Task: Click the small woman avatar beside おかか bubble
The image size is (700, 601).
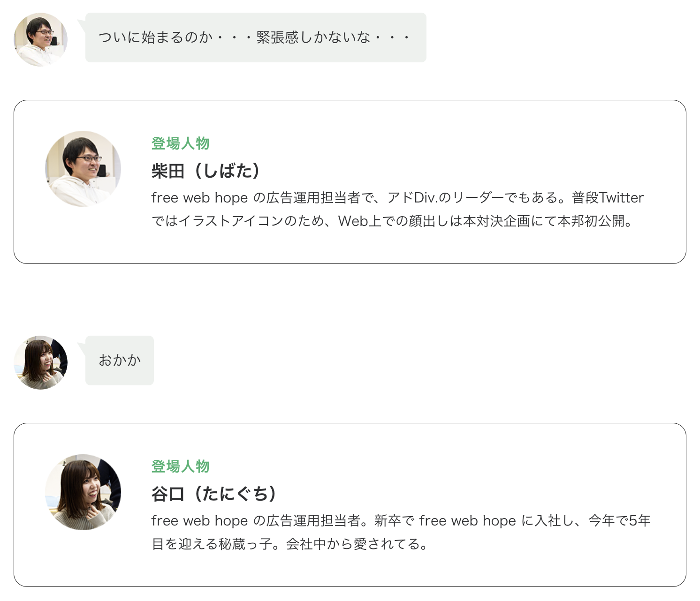Action: pos(41,362)
